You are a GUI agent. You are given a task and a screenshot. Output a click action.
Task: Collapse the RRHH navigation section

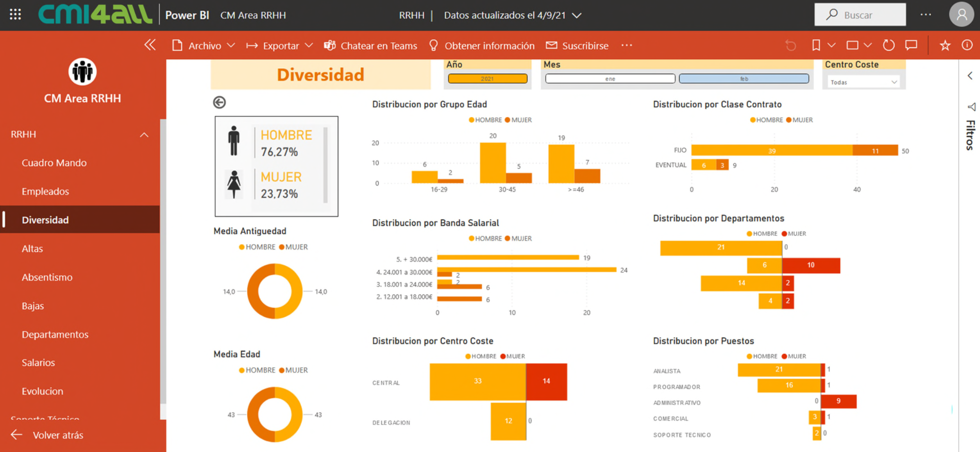tap(144, 135)
